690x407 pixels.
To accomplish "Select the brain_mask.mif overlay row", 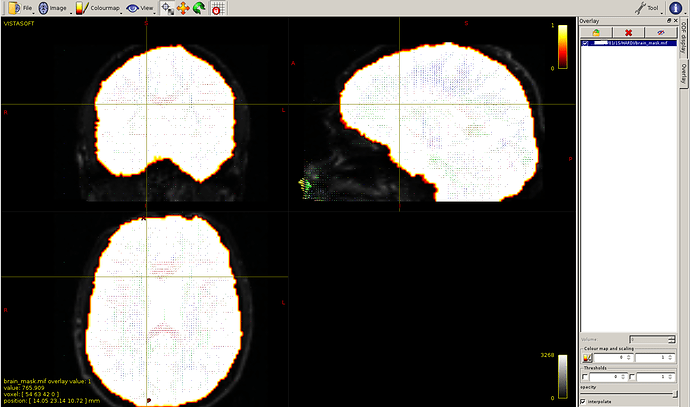I will point(629,43).
